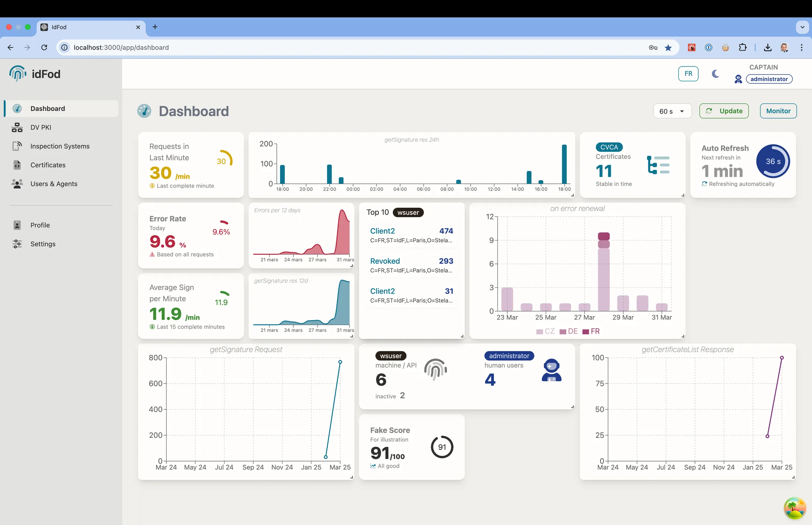
Task: Click the wsuser tag in Top 10
Action: click(x=408, y=213)
